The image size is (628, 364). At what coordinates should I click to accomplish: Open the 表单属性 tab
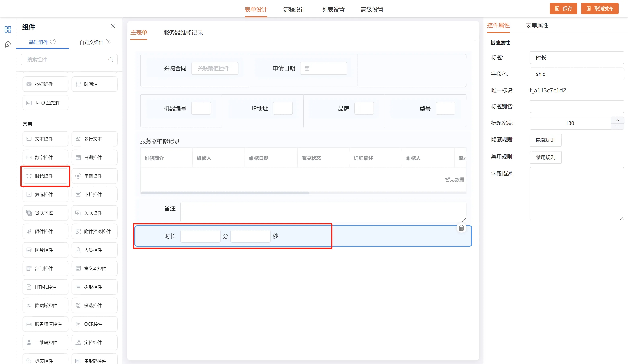click(537, 25)
